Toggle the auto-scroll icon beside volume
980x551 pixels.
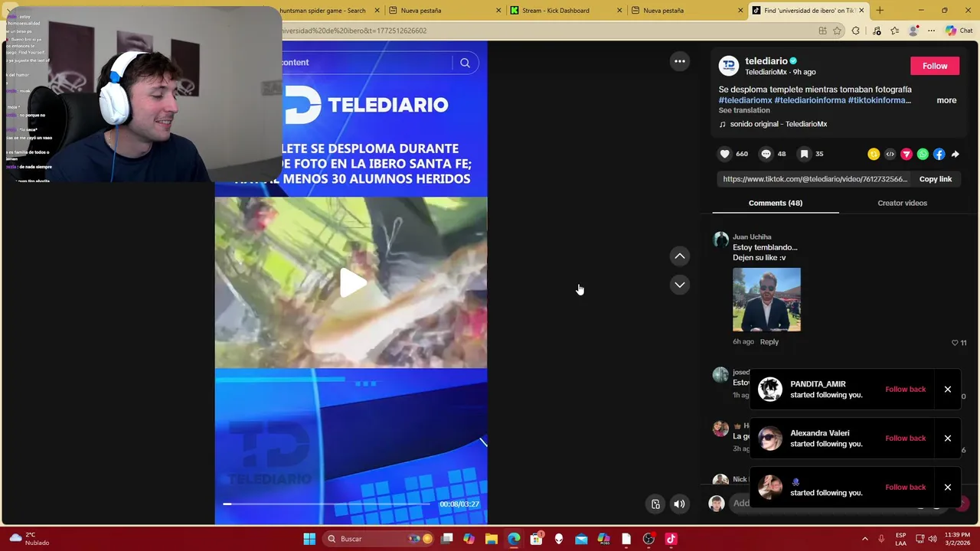click(x=655, y=504)
